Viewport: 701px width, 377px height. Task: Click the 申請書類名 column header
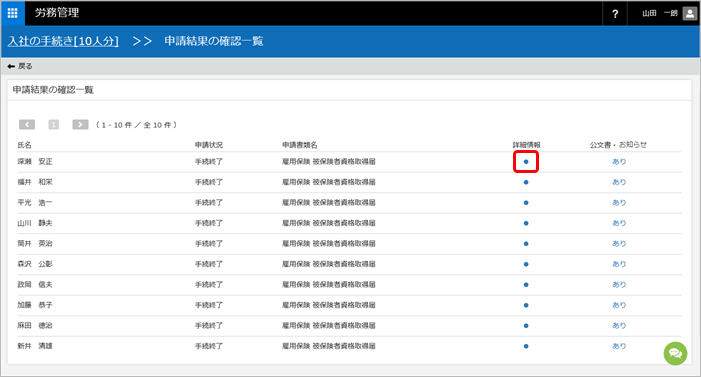point(300,145)
